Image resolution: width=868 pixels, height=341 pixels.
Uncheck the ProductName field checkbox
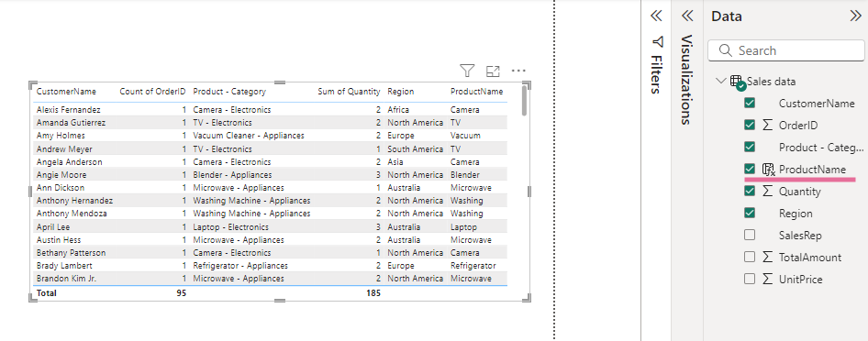pos(750,169)
